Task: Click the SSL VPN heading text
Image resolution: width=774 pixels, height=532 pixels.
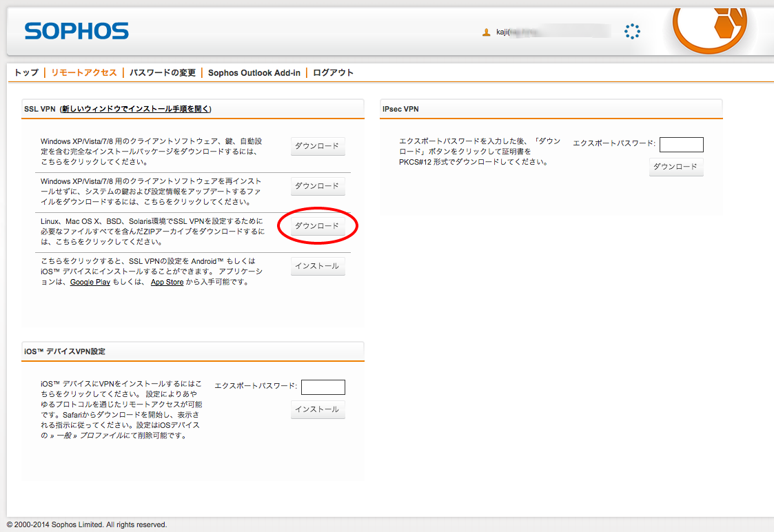Action: coord(40,109)
